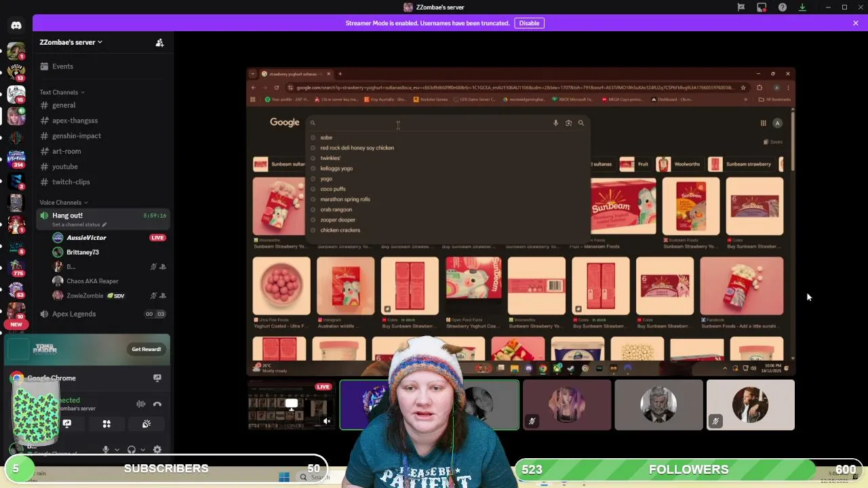This screenshot has height=488, width=868.
Task: Open the ZZombae's server dropdown menu
Action: [71, 42]
